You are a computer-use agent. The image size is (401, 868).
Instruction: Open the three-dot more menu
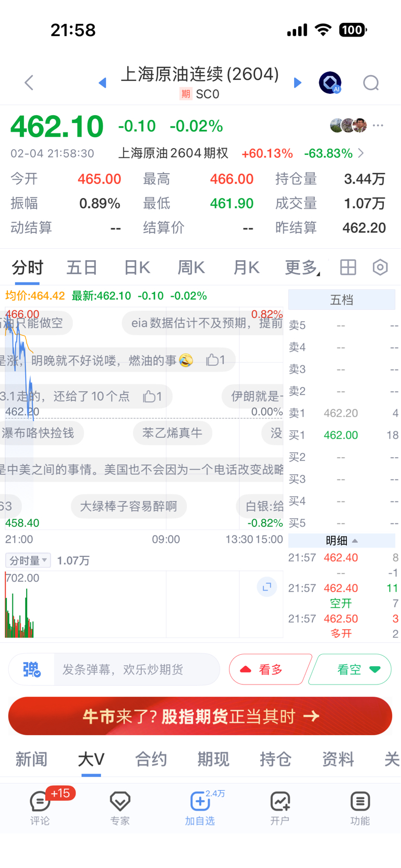click(378, 125)
